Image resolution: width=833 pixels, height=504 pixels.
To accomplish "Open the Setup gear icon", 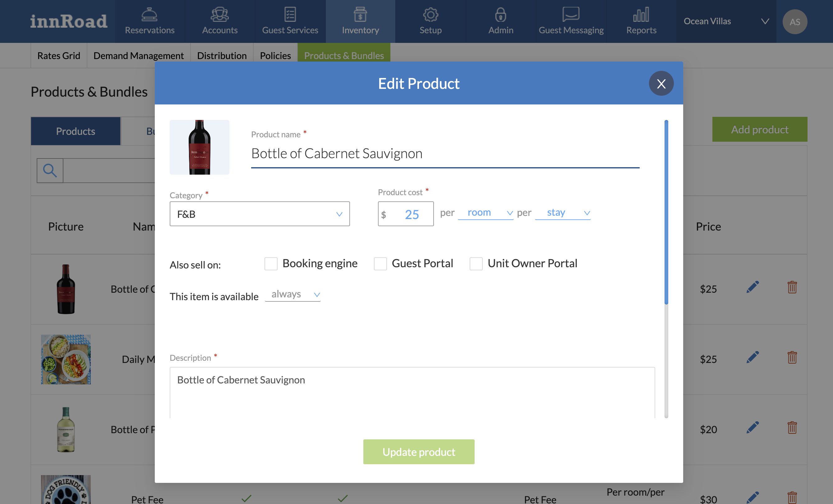I will [x=430, y=15].
